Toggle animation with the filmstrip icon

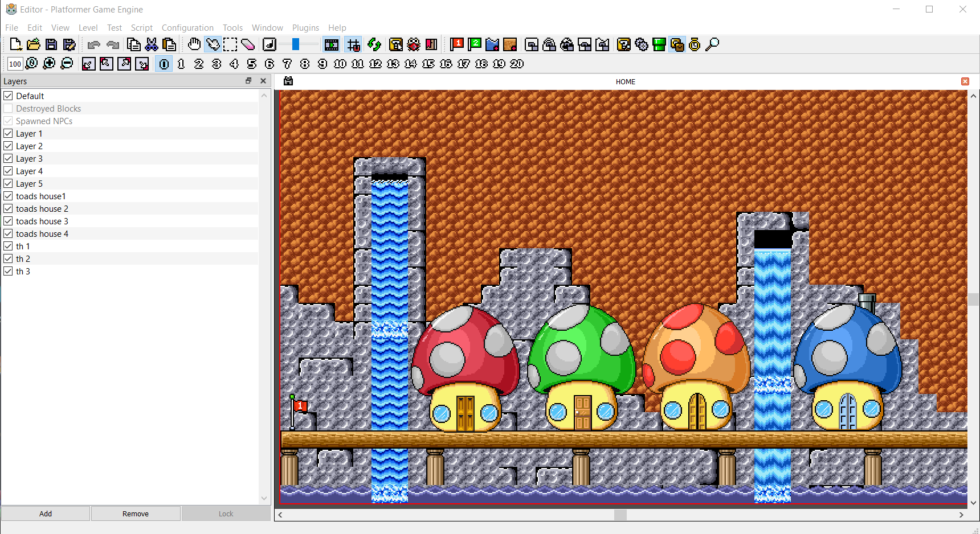pyautogui.click(x=331, y=44)
